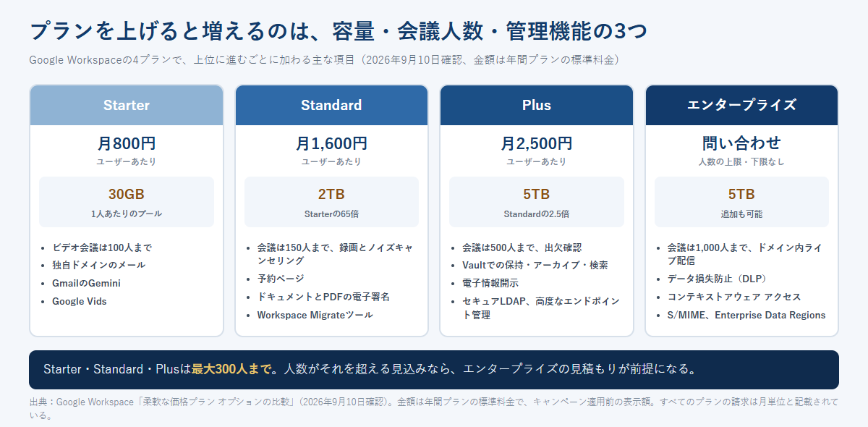Click the GmailのGemini bullet

tap(86, 283)
